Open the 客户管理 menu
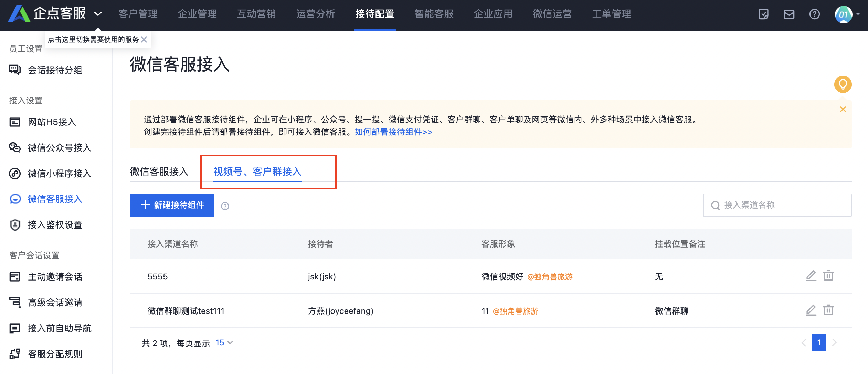 point(138,14)
